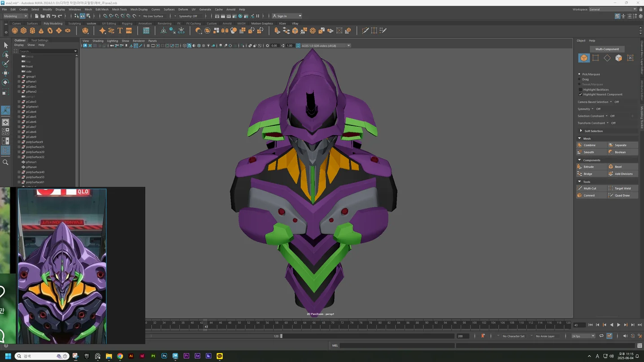
Task: Click the Extrude button
Action: pos(592,167)
